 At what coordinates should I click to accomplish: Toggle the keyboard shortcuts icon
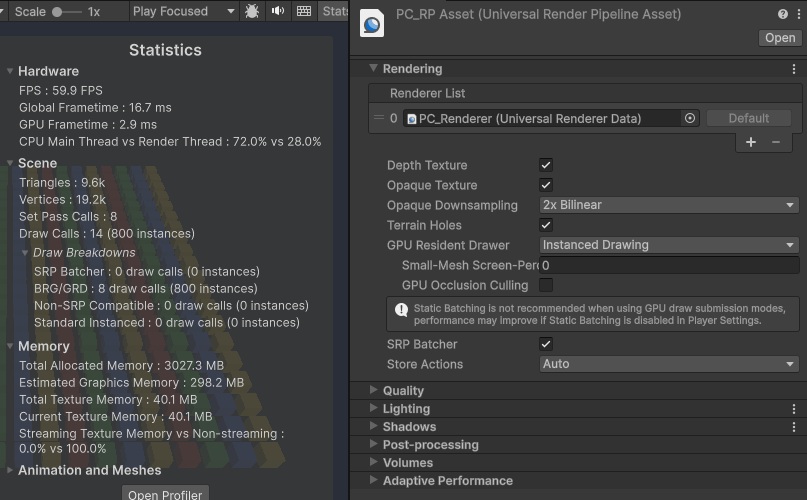304,11
